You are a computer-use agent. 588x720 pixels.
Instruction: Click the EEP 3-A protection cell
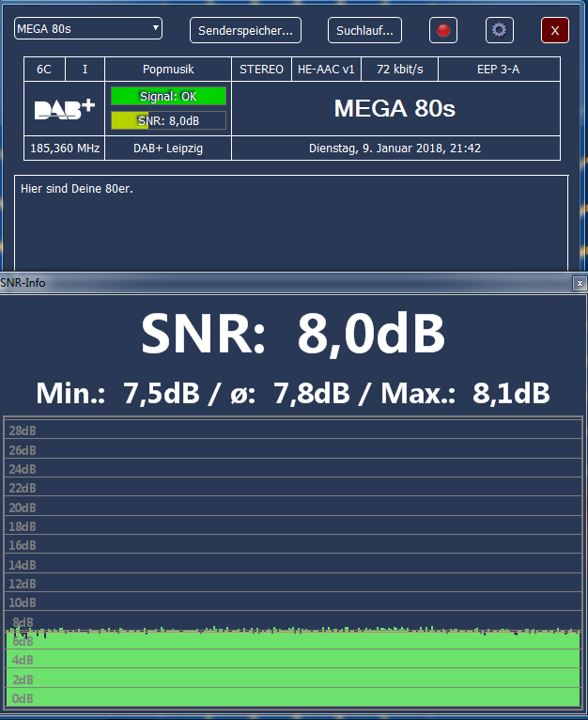pyautogui.click(x=499, y=70)
